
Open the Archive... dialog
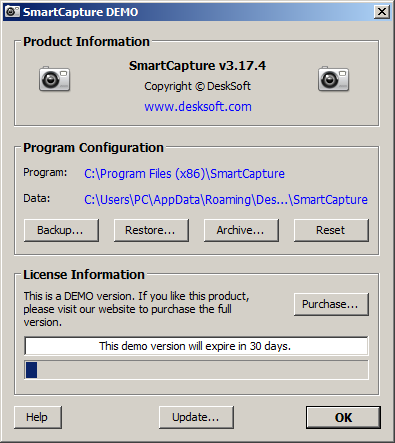coord(241,230)
